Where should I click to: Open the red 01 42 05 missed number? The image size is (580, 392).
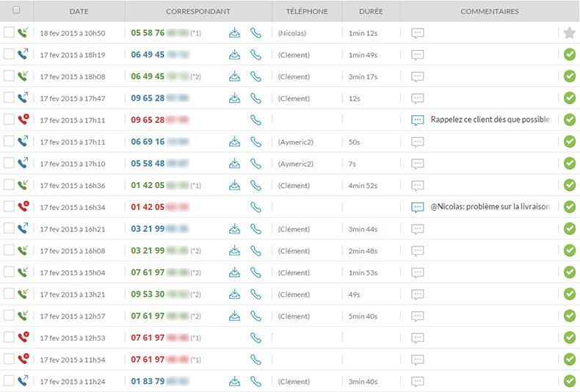[x=160, y=207]
